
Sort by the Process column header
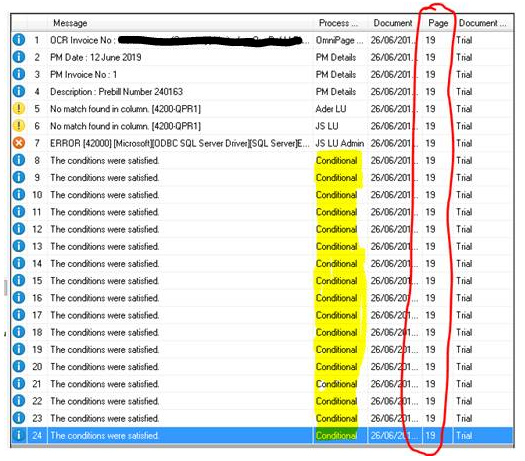pos(338,23)
